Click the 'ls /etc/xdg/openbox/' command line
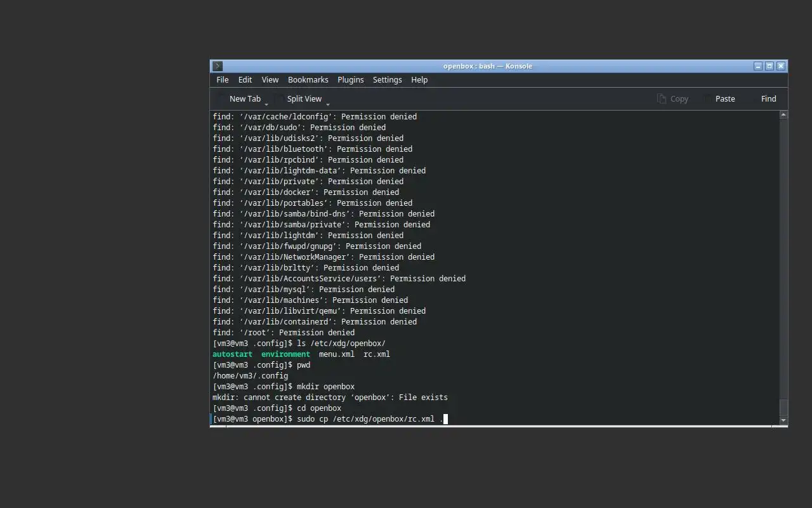812x508 pixels. 299,343
